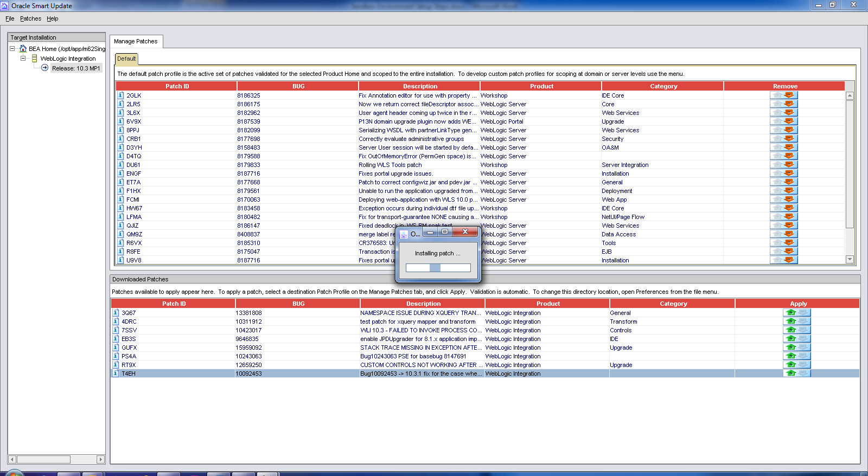Sort applied patches by Product header
The width and height of the screenshot is (868, 476).
[x=541, y=86]
